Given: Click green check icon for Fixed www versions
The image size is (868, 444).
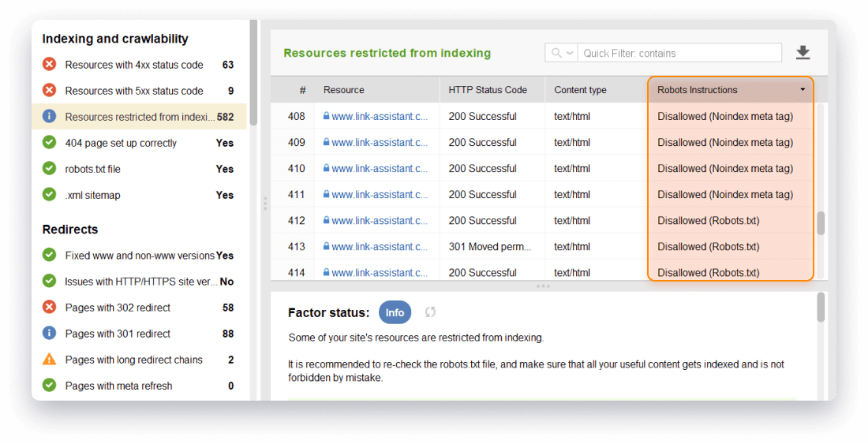Looking at the screenshot, I should pyautogui.click(x=49, y=255).
